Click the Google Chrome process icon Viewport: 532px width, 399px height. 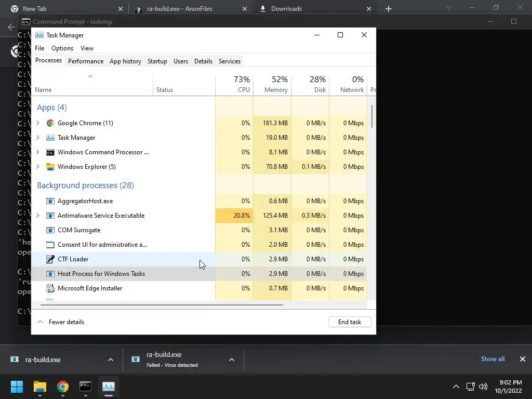tap(50, 123)
